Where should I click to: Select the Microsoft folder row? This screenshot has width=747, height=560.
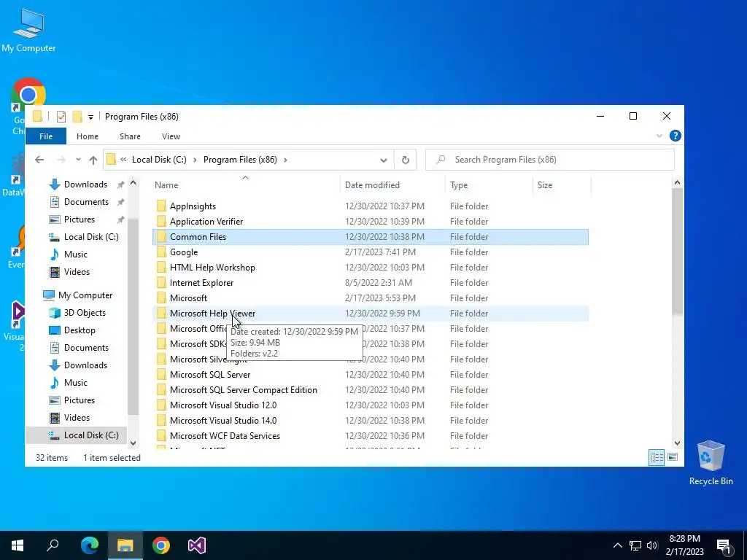click(x=370, y=298)
